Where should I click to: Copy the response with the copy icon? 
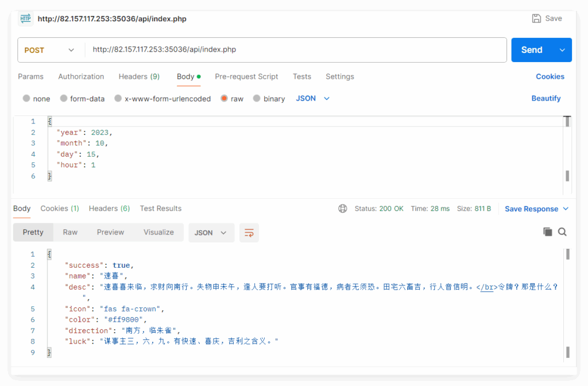tap(548, 231)
